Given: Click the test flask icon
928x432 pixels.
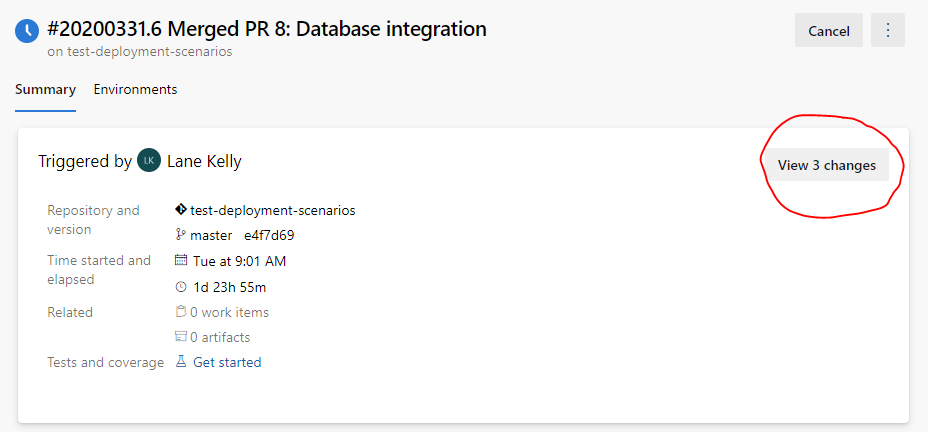Looking at the screenshot, I should 181,362.
